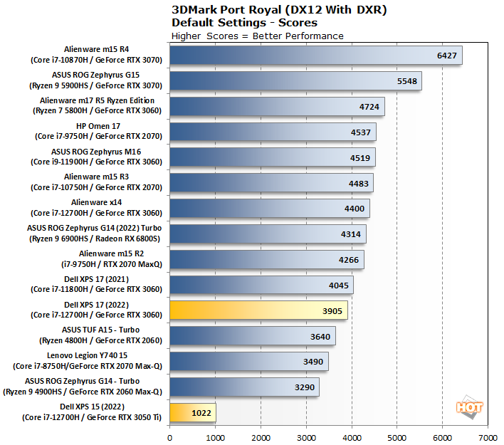This screenshot has height=445, width=504.
Task: Click the 7000 x-axis tick label
Action: [x=488, y=438]
